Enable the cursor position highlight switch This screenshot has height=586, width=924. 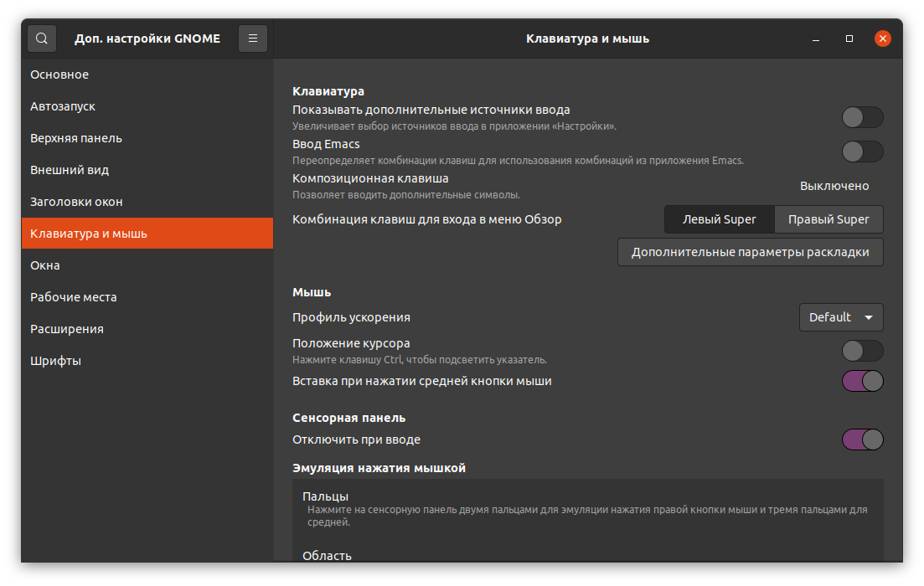click(x=862, y=351)
